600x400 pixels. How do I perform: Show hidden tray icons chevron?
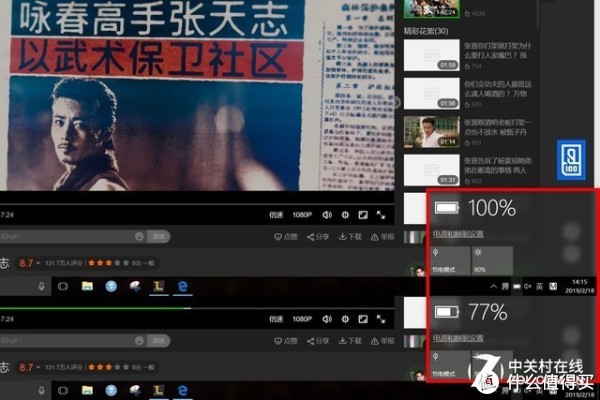494,286
